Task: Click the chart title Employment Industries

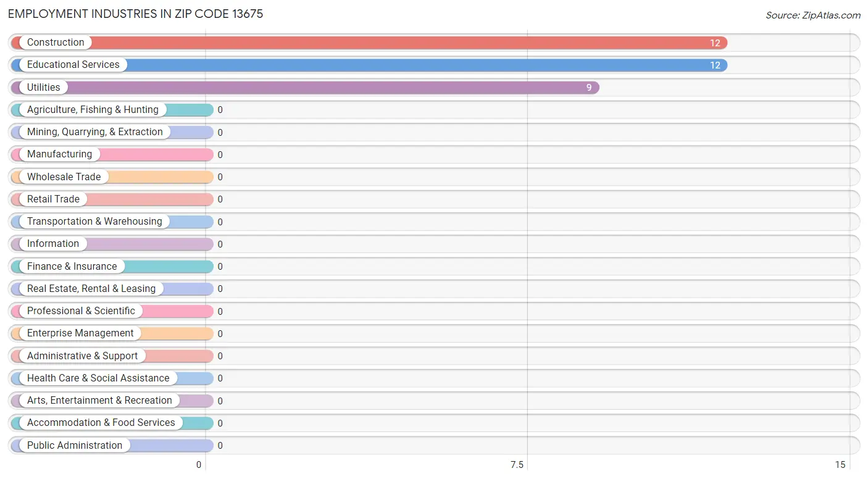Action: [136, 14]
